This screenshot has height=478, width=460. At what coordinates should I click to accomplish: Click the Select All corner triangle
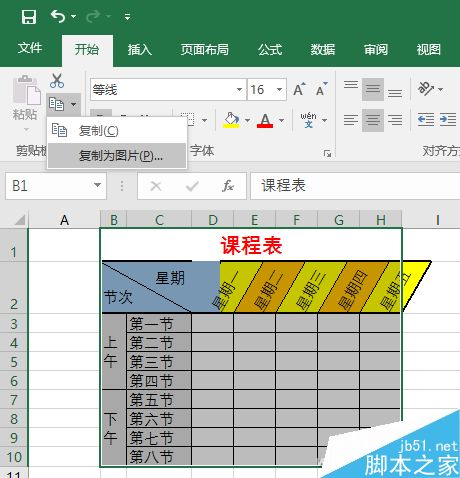(x=19, y=220)
